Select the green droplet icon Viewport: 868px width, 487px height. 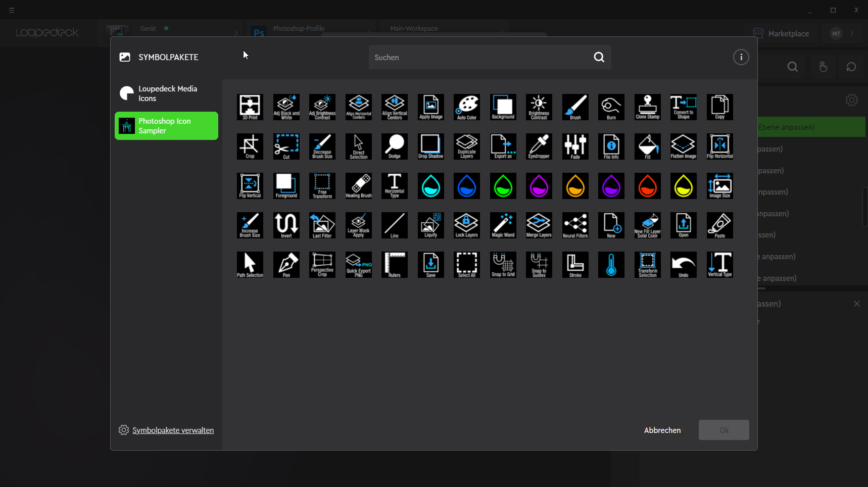[x=503, y=186]
